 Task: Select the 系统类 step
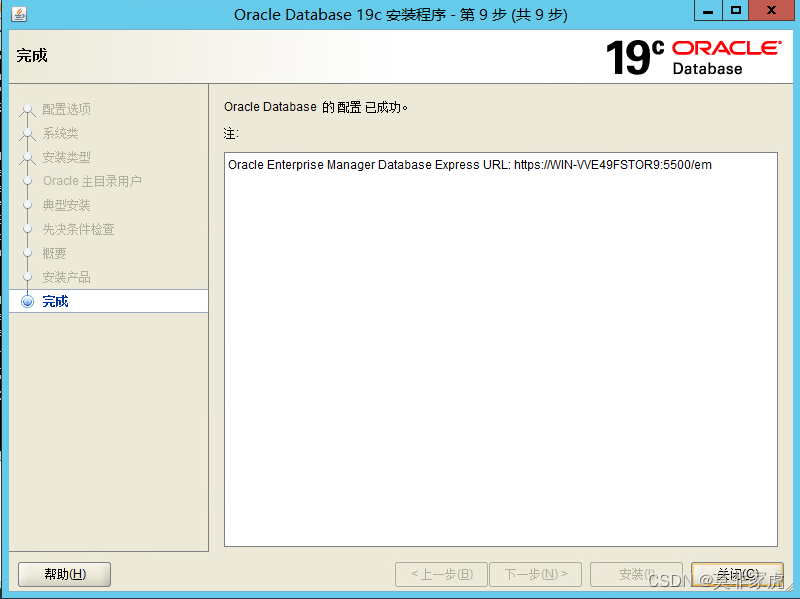[60, 133]
